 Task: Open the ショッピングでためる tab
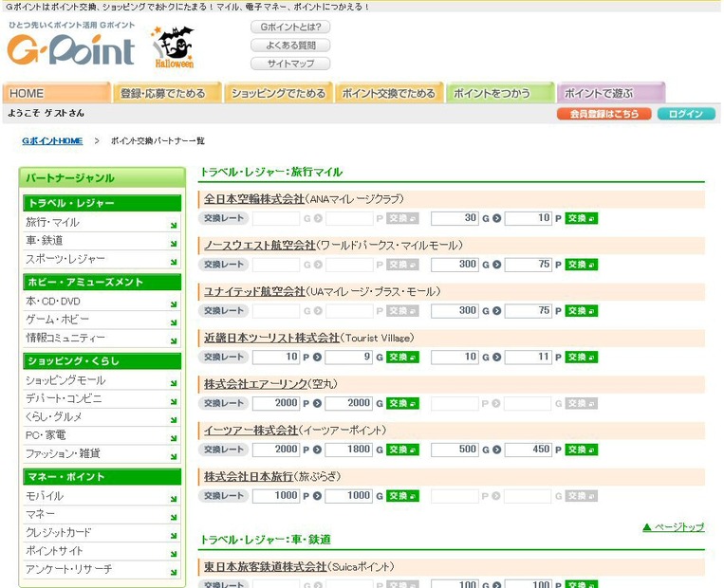point(278,93)
